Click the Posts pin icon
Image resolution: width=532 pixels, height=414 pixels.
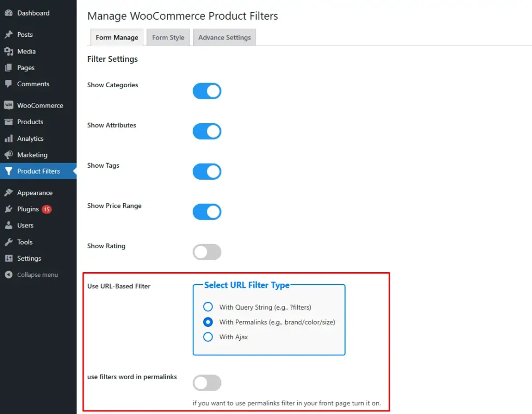[8, 34]
